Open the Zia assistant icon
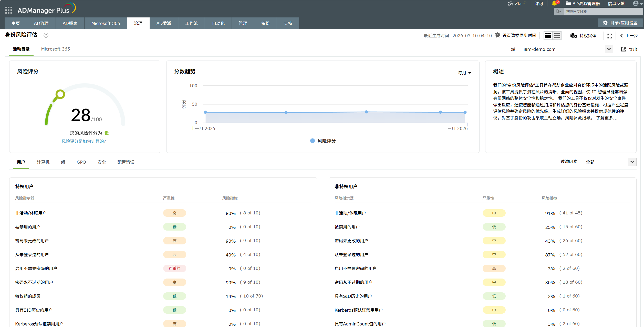Screen dimensions: 644x327 (x=510, y=3)
